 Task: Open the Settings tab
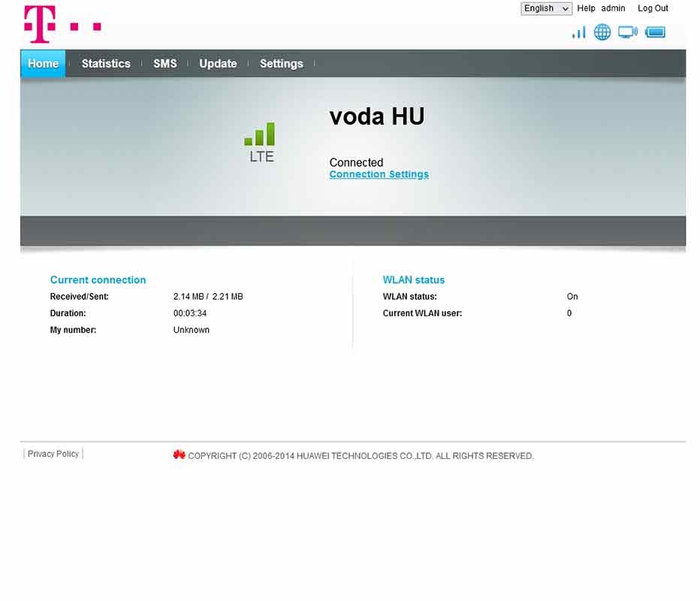[x=281, y=63]
